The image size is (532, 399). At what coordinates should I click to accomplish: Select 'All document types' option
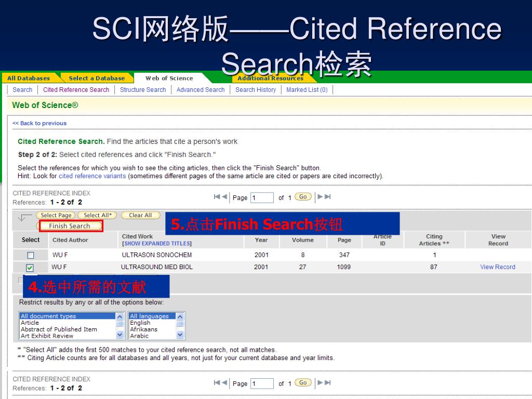67,316
